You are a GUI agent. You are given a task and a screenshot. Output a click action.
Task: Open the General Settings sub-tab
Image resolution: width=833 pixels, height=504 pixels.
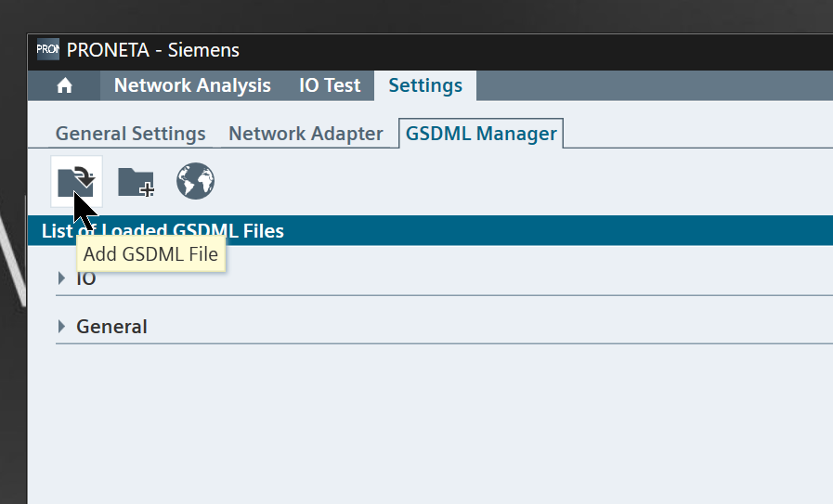pos(131,134)
